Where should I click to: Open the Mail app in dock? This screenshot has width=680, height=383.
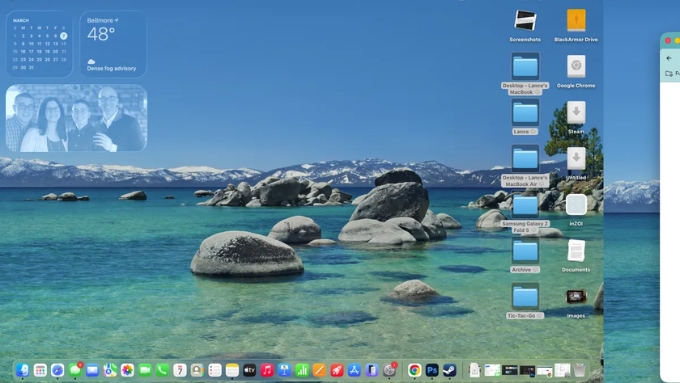pyautogui.click(x=92, y=370)
